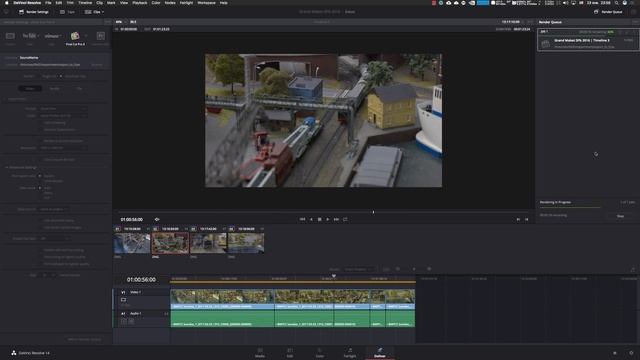This screenshot has height=360, width=640.
Task: Click the play reverse button
Action: click(311, 220)
